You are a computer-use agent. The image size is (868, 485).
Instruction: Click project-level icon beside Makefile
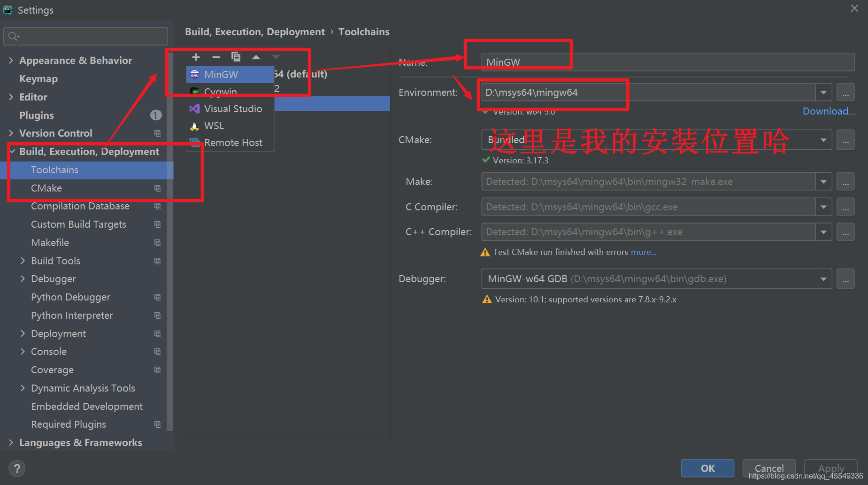click(157, 243)
